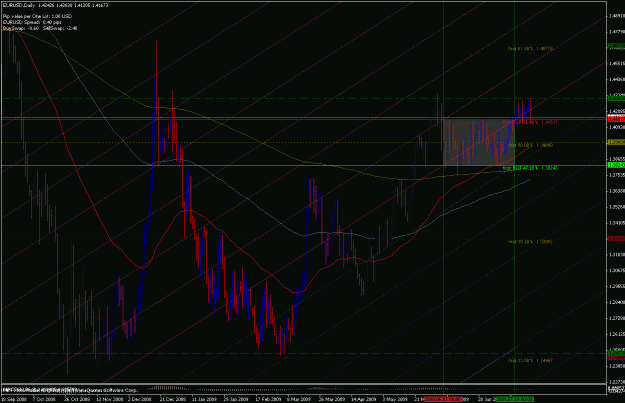The width and height of the screenshot is (625, 403).
Task: Select the red vertical line on chart
Action: 444,191
